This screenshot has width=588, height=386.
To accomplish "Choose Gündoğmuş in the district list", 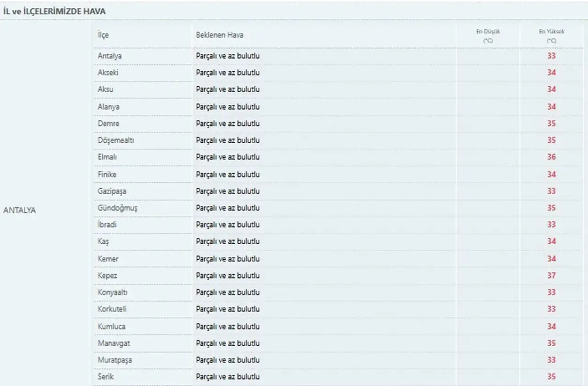I will click(x=117, y=208).
